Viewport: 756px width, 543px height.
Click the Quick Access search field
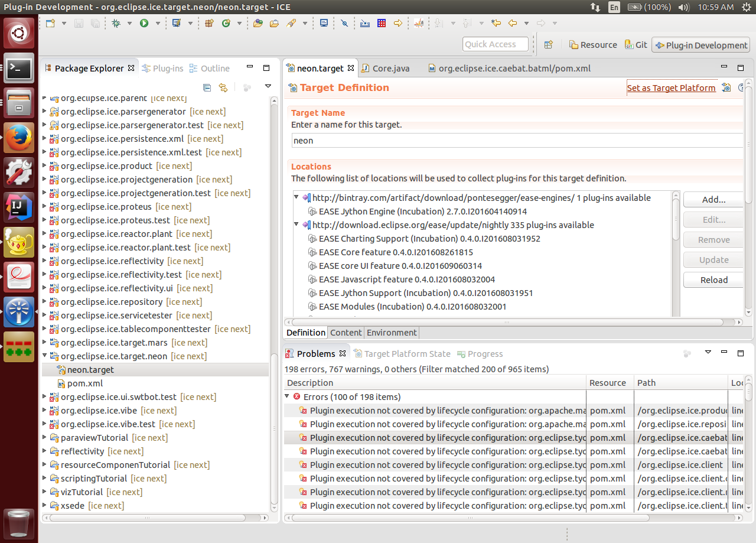(495, 44)
